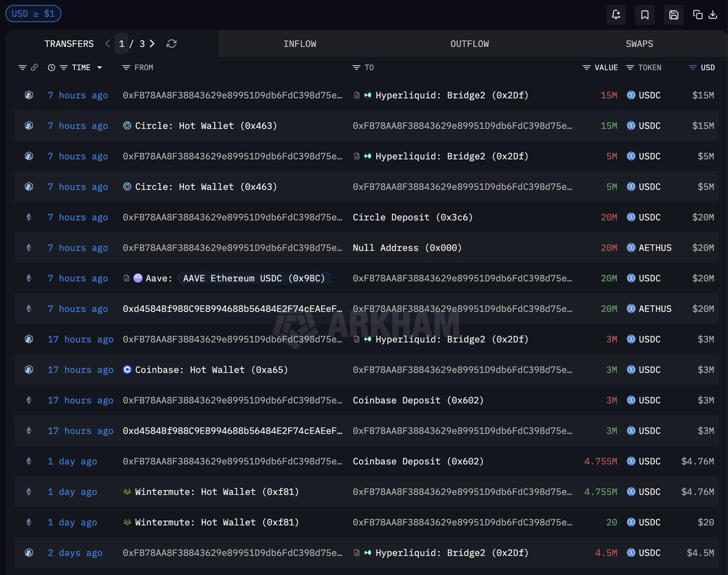This screenshot has width=728, height=575.
Task: Expand the TIME sort dropdown arrow
Action: [100, 67]
